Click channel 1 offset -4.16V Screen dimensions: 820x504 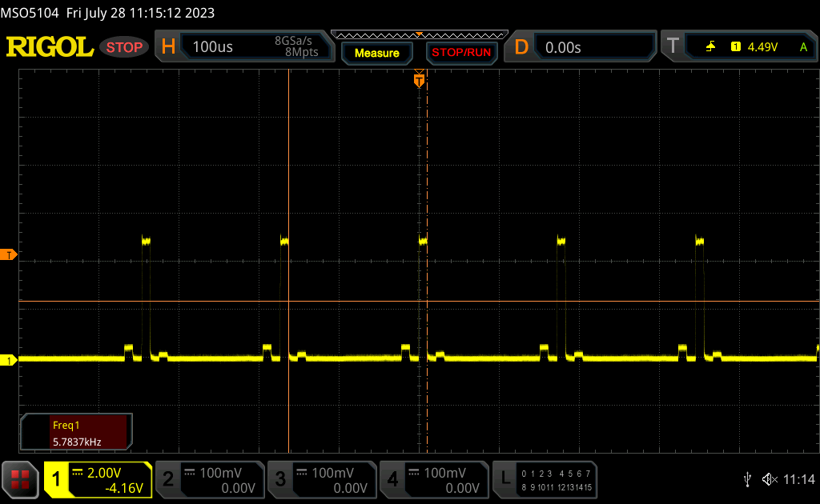coord(124,488)
